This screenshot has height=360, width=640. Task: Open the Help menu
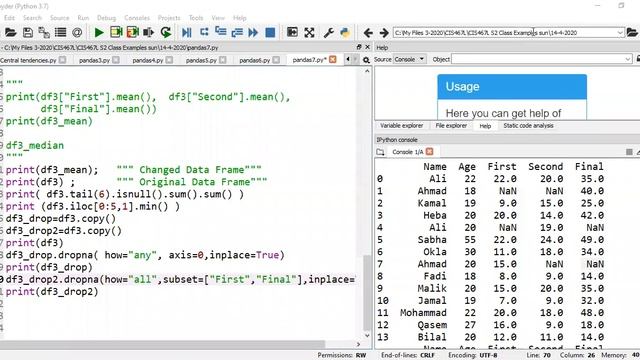(x=240, y=18)
